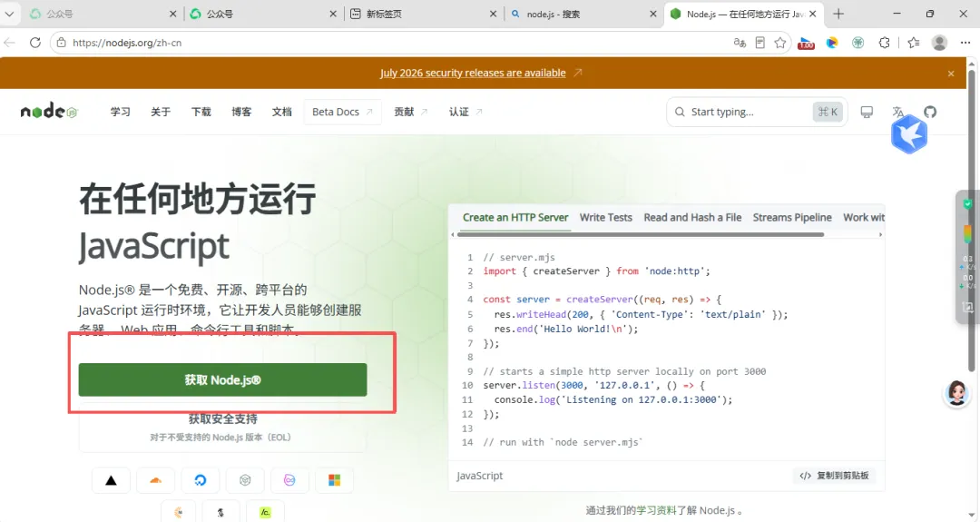Open the 文档 navigation item
Image resolution: width=980 pixels, height=522 pixels.
click(x=282, y=112)
